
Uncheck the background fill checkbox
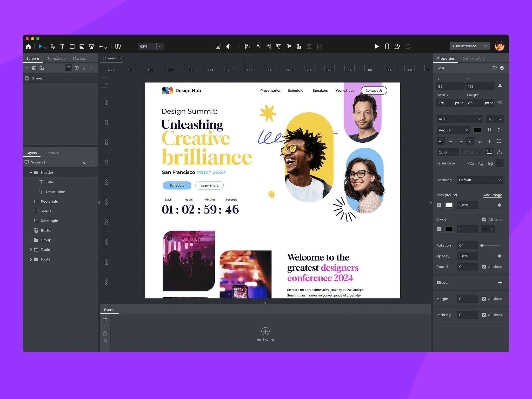439,205
